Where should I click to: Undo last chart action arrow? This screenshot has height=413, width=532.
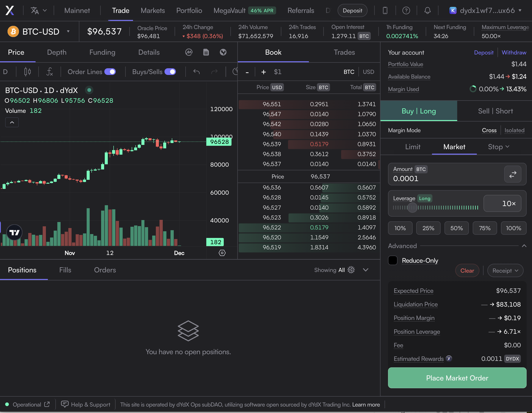click(x=196, y=72)
